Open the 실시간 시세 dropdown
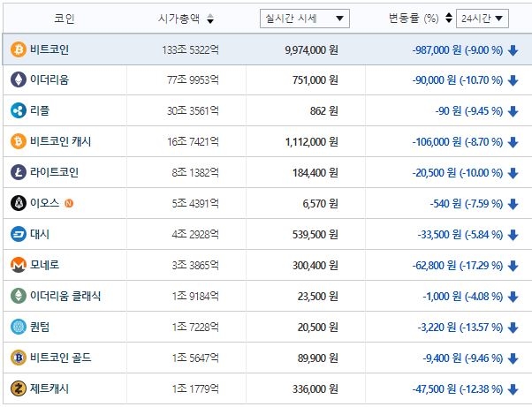The width and height of the screenshot is (532, 407). click(305, 19)
